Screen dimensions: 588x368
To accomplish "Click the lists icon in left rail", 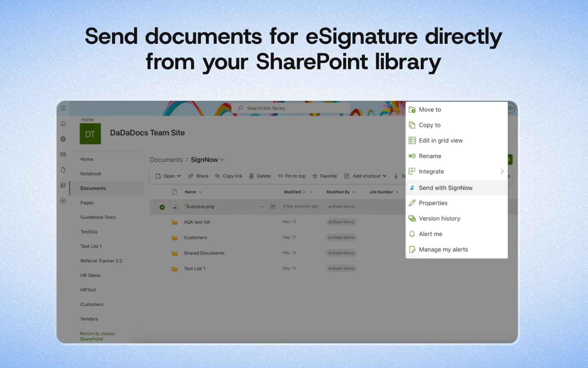I will pyautogui.click(x=63, y=185).
